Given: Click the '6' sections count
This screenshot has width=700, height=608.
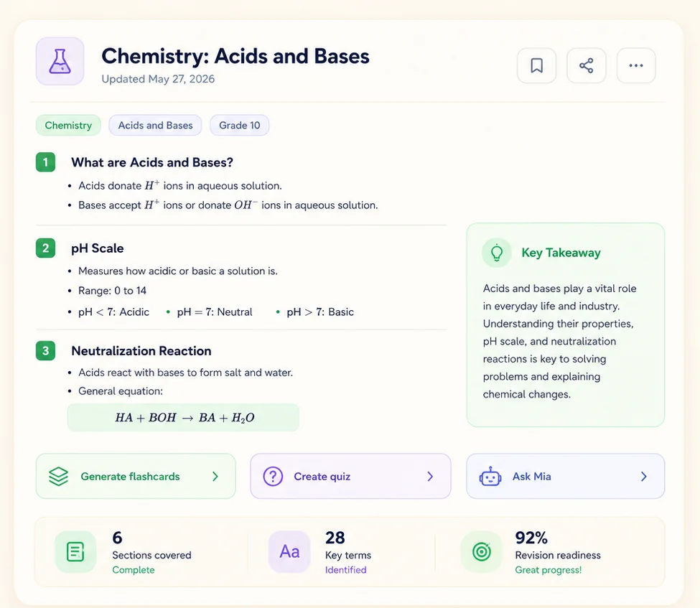Looking at the screenshot, I should (x=118, y=538).
